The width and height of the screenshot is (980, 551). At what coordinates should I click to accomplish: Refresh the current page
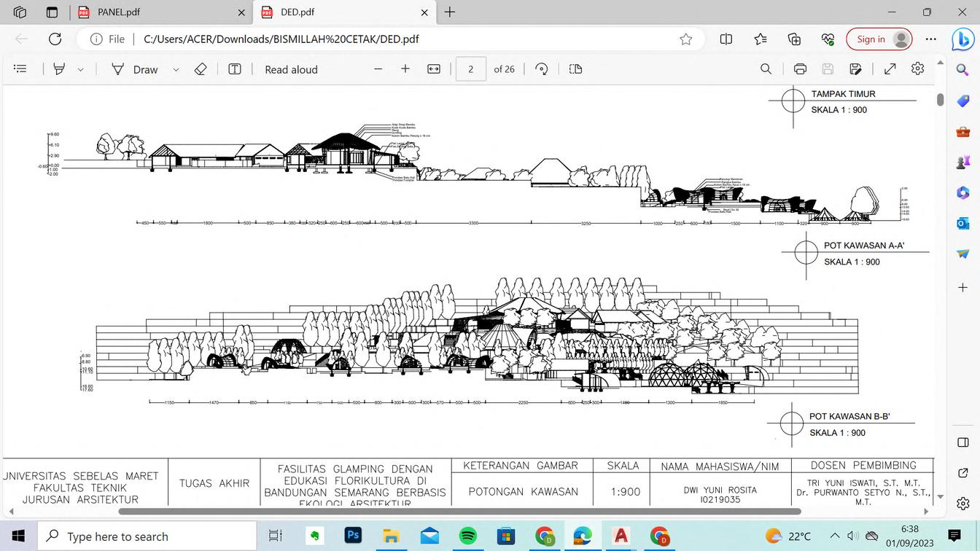(x=55, y=39)
